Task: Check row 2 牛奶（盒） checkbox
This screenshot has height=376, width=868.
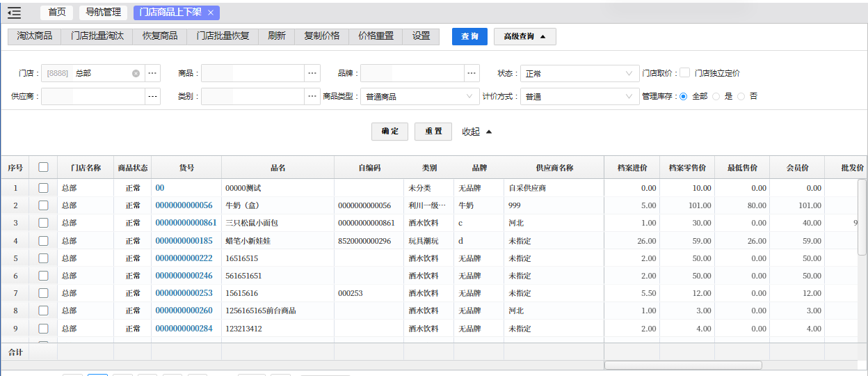Action: click(x=43, y=205)
